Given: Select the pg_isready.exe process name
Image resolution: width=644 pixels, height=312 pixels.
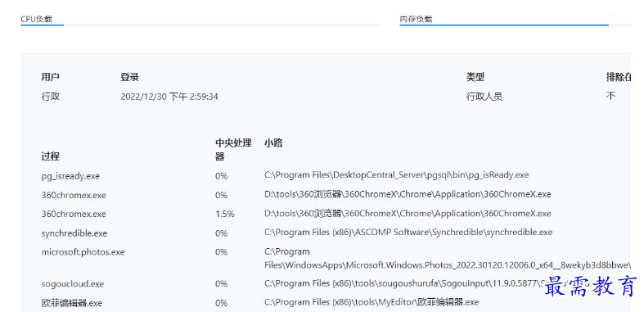Looking at the screenshot, I should pyautogui.click(x=70, y=176).
